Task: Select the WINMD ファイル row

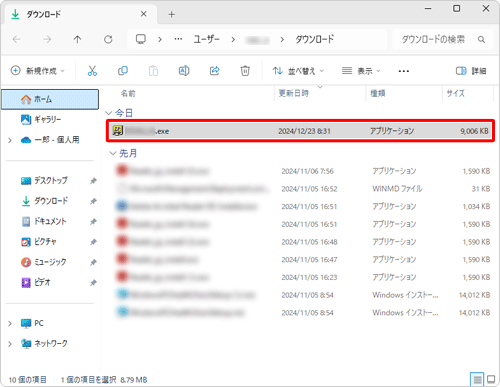Action: 302,189
